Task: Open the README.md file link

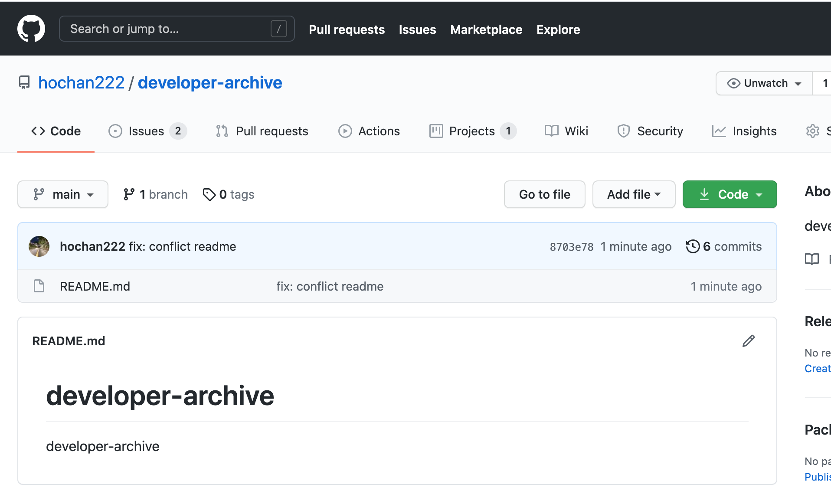Action: click(x=95, y=286)
